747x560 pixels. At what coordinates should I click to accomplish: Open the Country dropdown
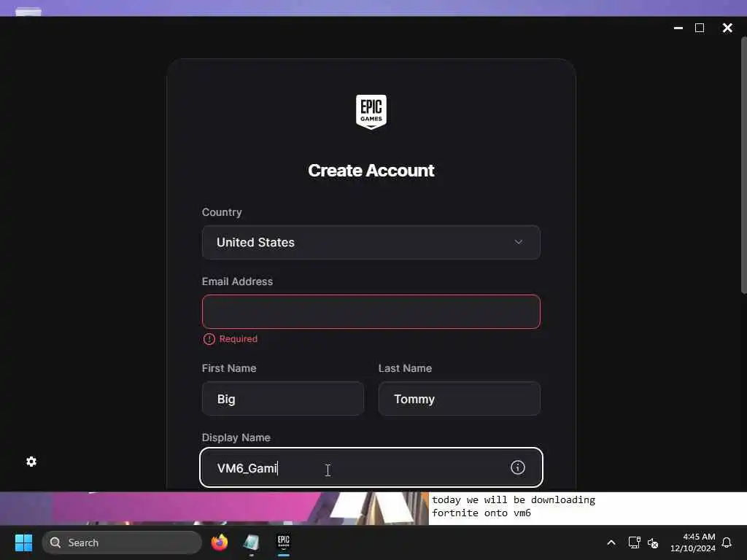click(371, 242)
